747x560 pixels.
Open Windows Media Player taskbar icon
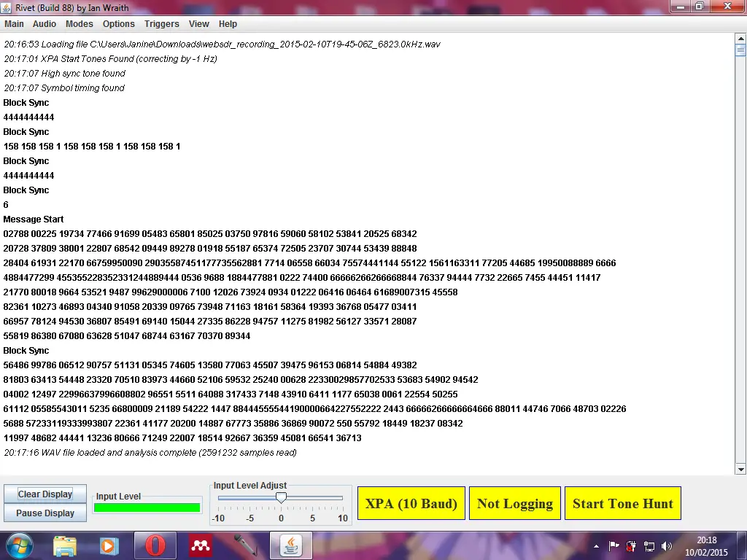[109, 545]
